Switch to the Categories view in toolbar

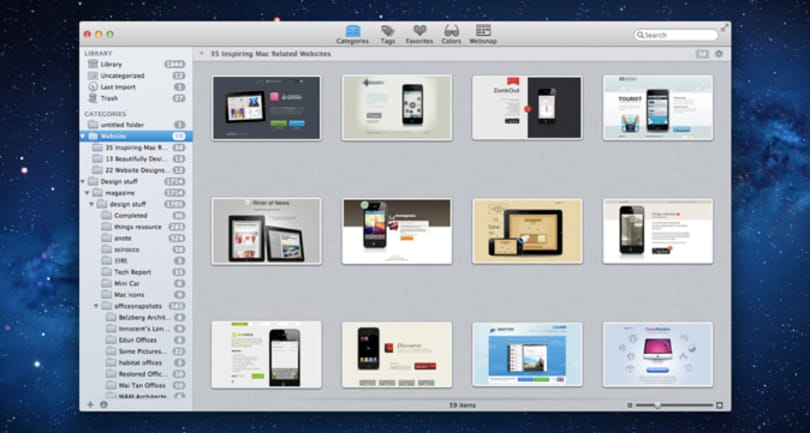pyautogui.click(x=352, y=34)
